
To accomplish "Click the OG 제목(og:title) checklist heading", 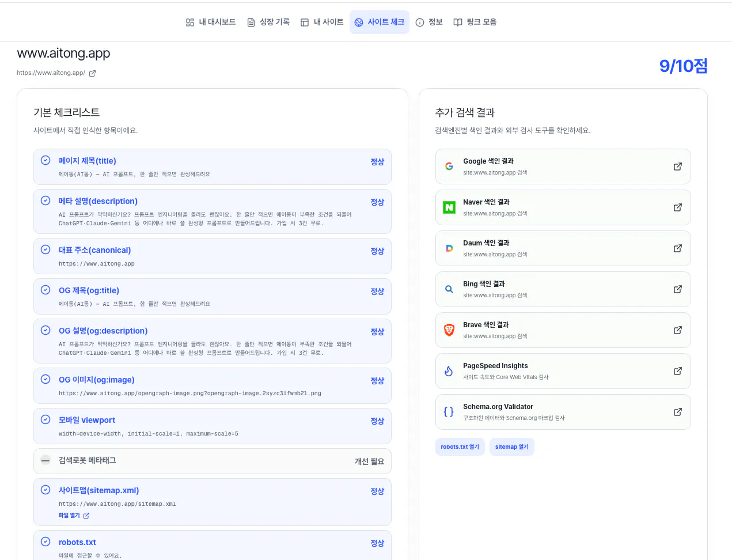I will 89,290.
